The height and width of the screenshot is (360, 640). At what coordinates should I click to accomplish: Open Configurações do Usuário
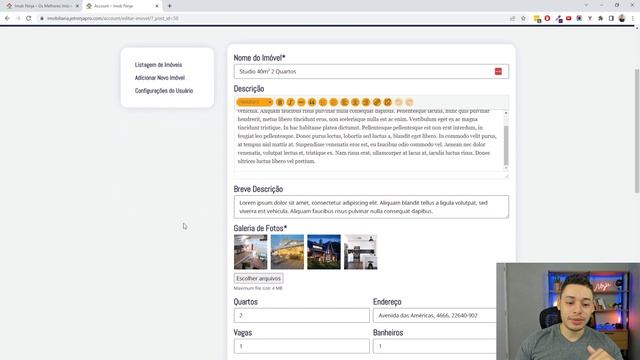click(x=164, y=91)
